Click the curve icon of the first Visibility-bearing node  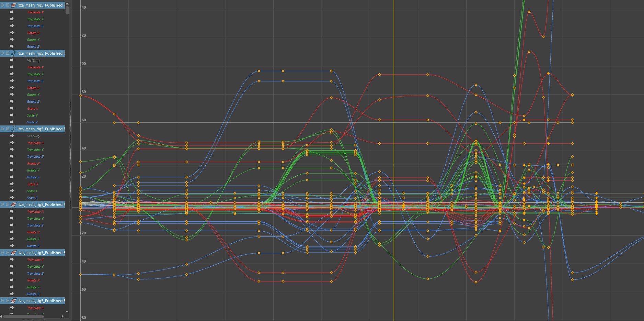click(14, 53)
